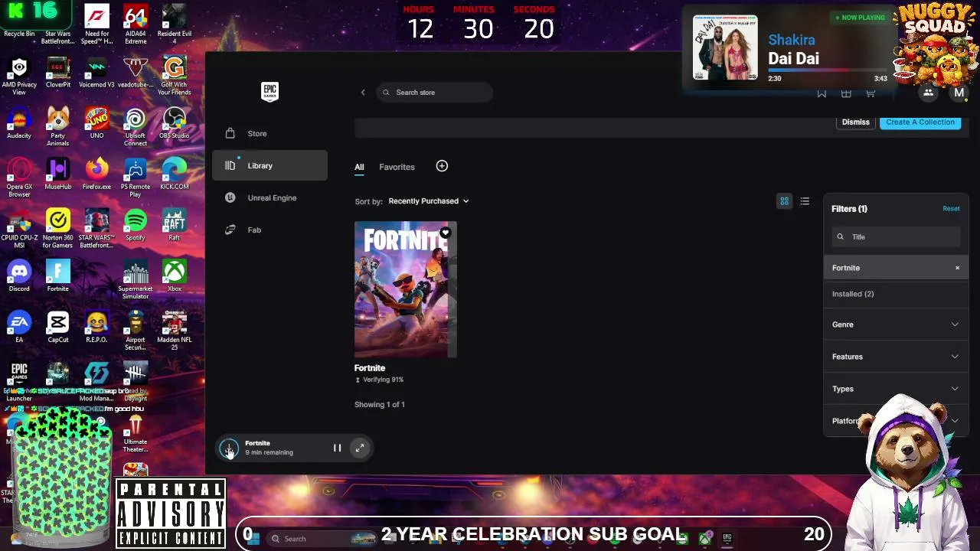Switch to the Favorites tab

[397, 167]
